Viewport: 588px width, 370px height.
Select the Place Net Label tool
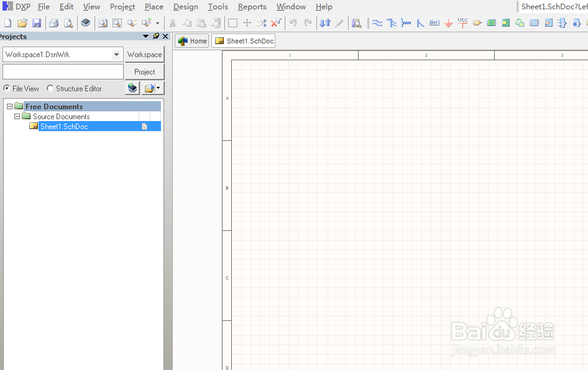(434, 23)
